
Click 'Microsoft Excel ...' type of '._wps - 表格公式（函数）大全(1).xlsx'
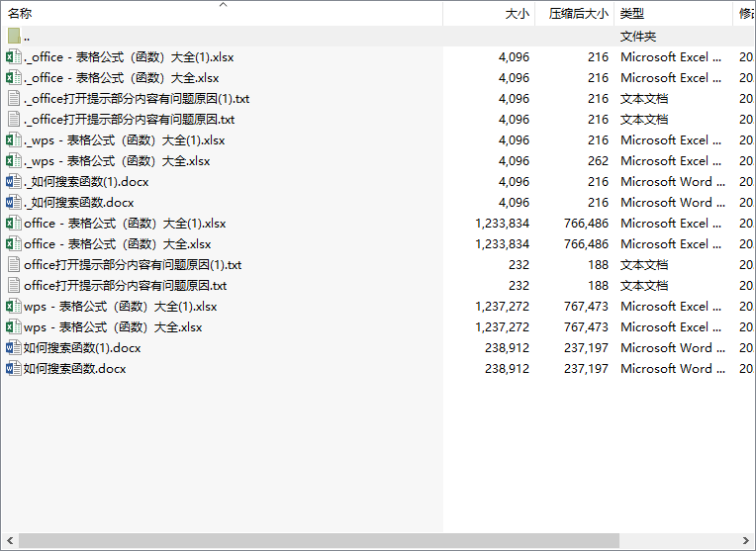[671, 139]
